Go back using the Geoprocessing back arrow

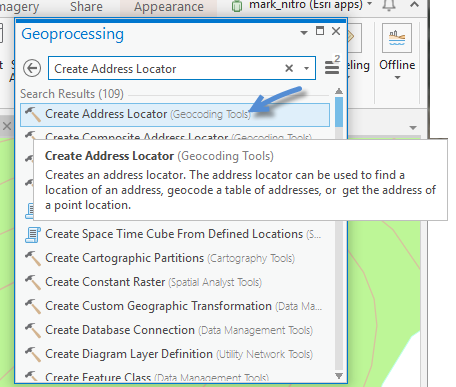coord(32,68)
